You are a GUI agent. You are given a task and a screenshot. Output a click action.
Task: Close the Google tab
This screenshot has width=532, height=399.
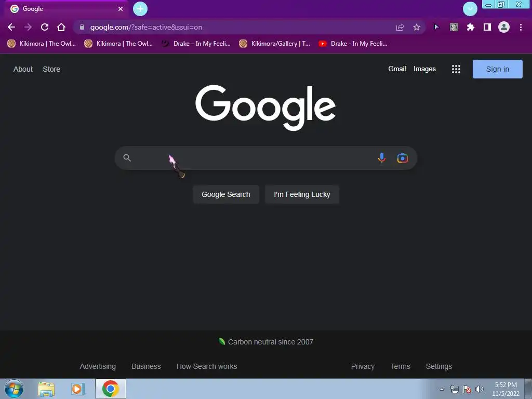121,9
